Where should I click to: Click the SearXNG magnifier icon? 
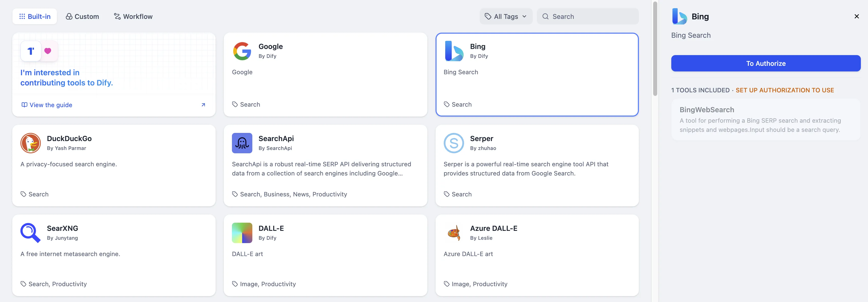tap(30, 233)
